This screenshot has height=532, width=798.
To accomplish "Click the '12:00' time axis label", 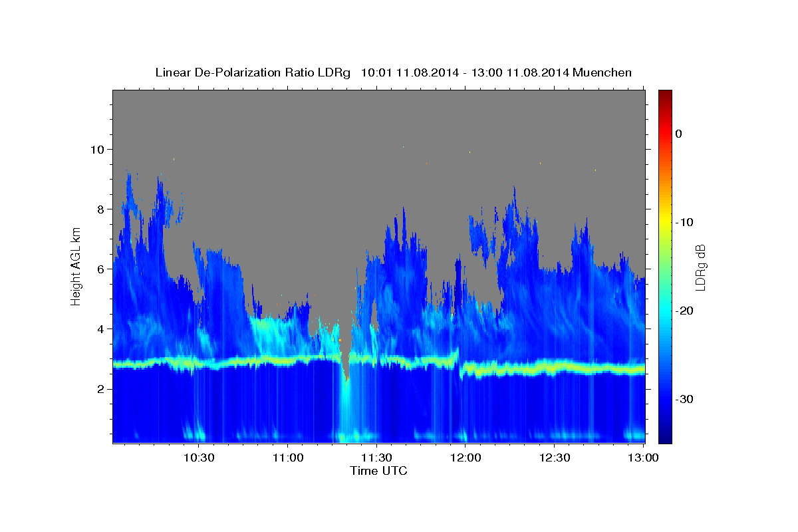I will coord(466,458).
